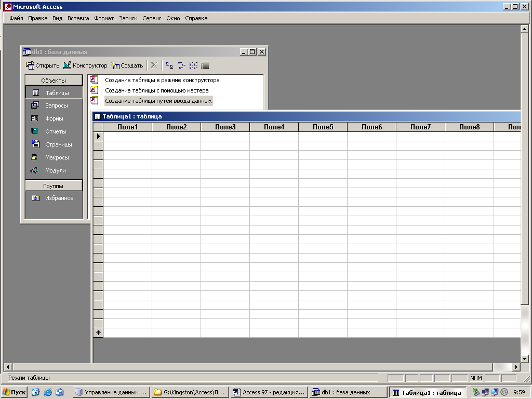Click the table icon in Таблица1 title bar
The width and height of the screenshot is (532, 399).
point(98,116)
